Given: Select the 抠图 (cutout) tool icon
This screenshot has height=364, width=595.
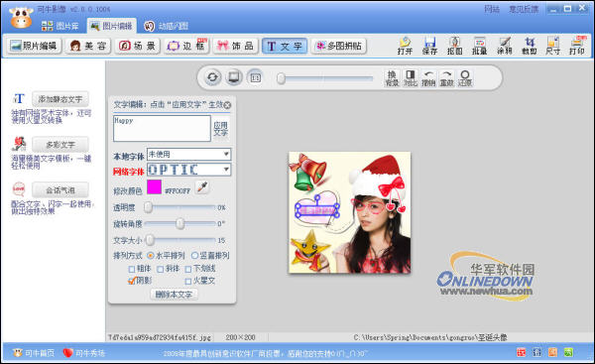Looking at the screenshot, I should (454, 46).
